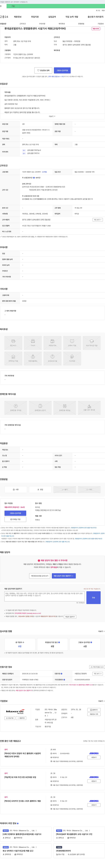This screenshot has height=868, width=105.
Task: Click 지도 보기 for 근무 예정지
Action: [x=98, y=220]
